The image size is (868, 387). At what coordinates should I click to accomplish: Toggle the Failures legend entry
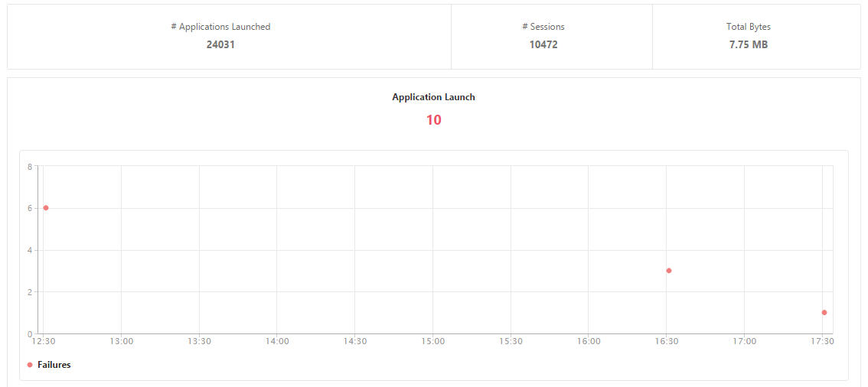(49, 365)
